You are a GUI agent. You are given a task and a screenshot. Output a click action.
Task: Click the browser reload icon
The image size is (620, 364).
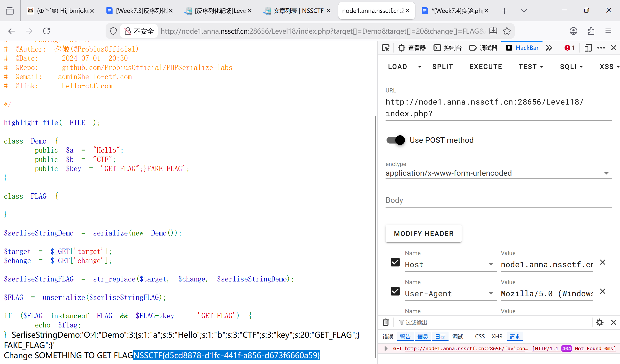46,31
